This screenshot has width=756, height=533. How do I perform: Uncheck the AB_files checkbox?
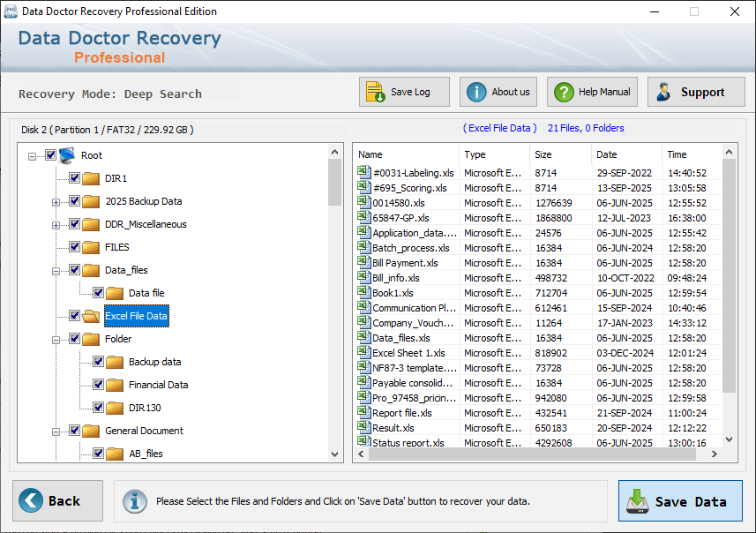pyautogui.click(x=98, y=453)
